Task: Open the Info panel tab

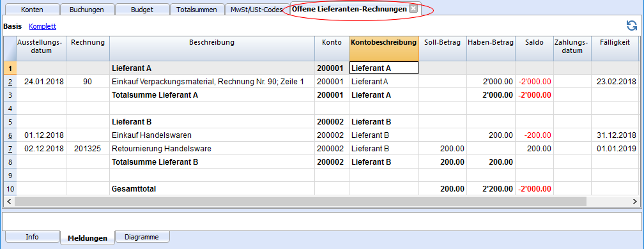Action: (x=32, y=237)
